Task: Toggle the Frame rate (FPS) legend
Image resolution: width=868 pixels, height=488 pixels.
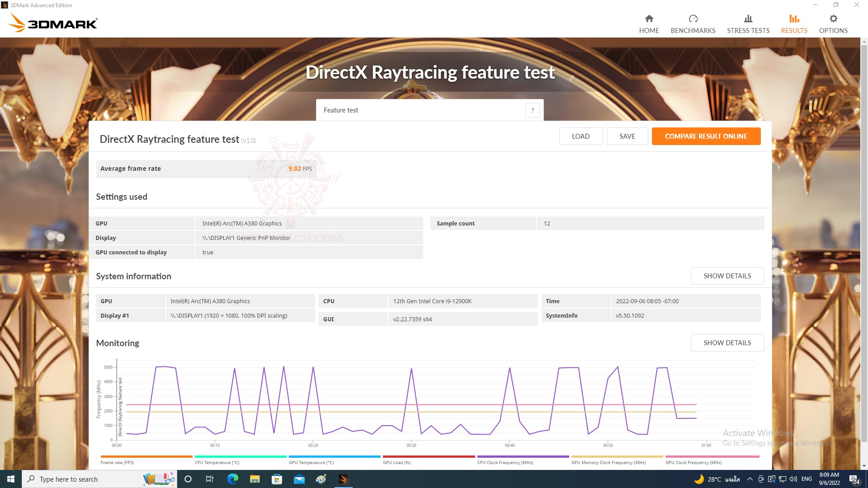Action: 117,462
